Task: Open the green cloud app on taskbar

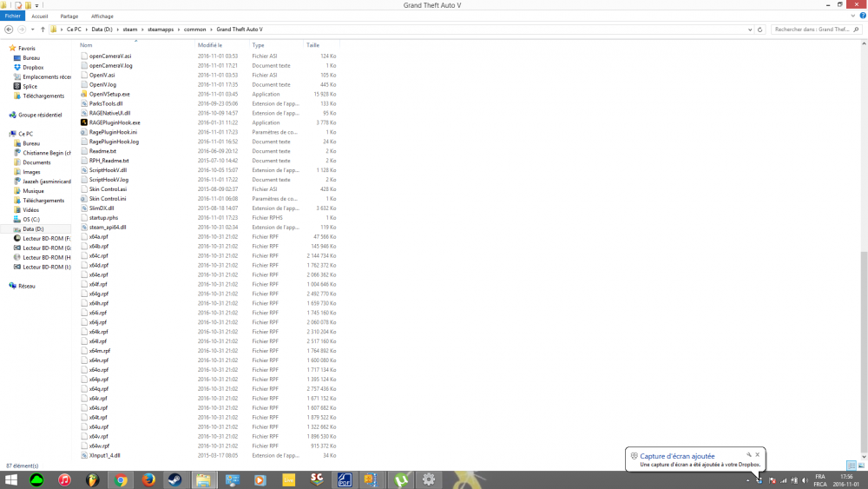Action: 36,479
